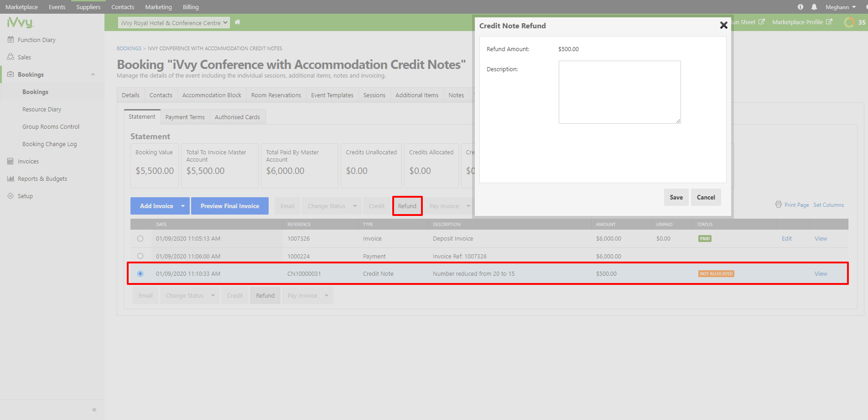Open the Marketplace menu
Screen dimensions: 868x420
[x=21, y=7]
